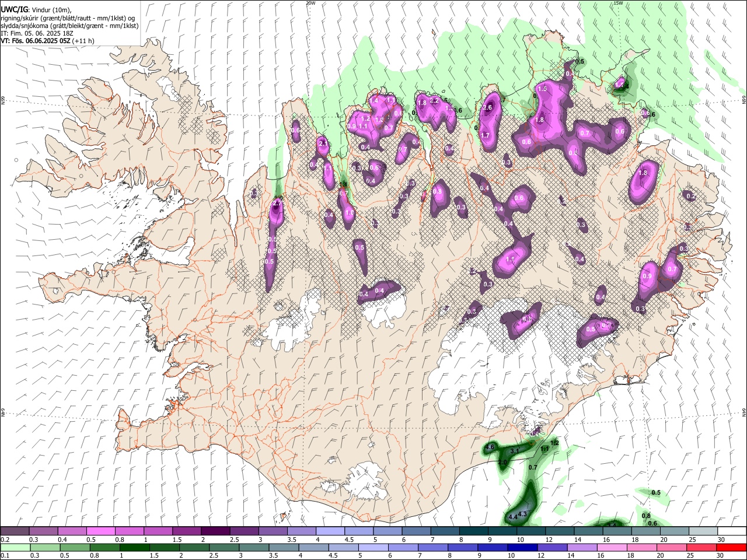Click lower legend swatch between 0.1 and 0.3
The width and height of the screenshot is (747, 560).
click(15, 547)
